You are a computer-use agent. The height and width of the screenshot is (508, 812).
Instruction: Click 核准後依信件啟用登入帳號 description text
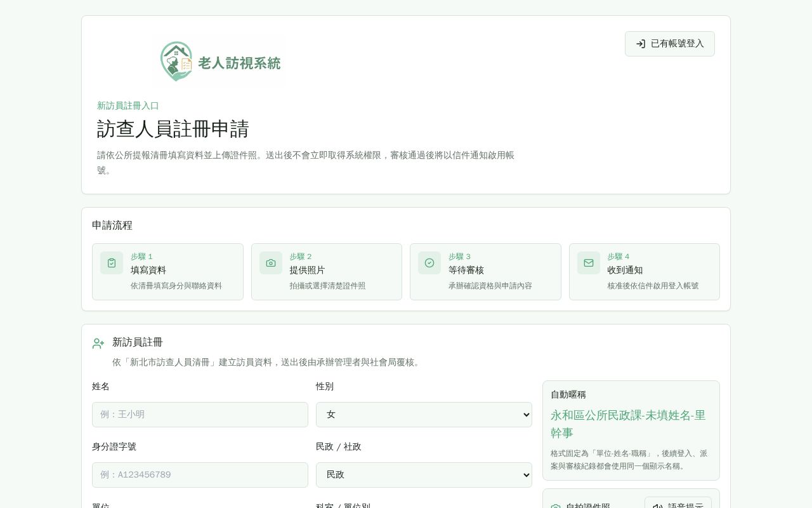(x=653, y=286)
